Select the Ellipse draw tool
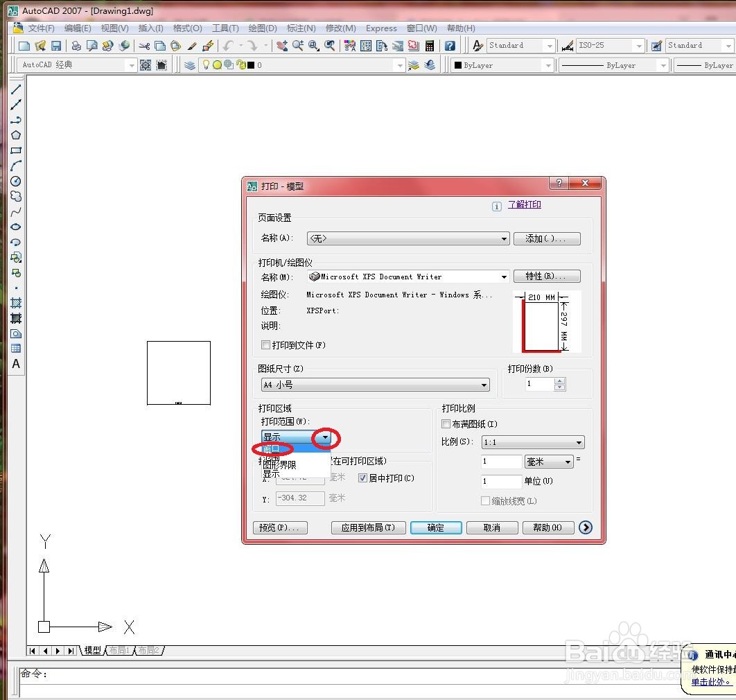 pos(15,227)
